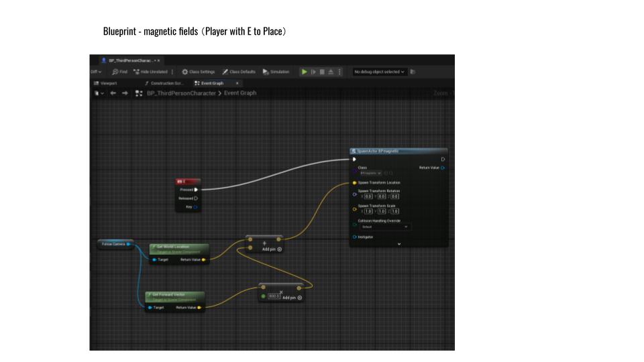Click the Find magnifier button
This screenshot has width=644, height=362.
[x=119, y=72]
